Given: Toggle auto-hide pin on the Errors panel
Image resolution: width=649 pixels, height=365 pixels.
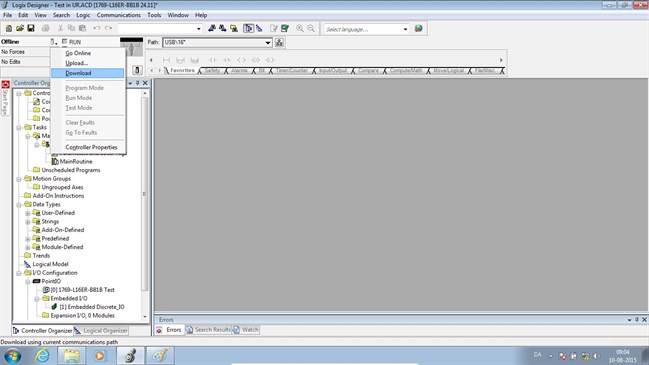Looking at the screenshot, I should pyautogui.click(x=637, y=319).
